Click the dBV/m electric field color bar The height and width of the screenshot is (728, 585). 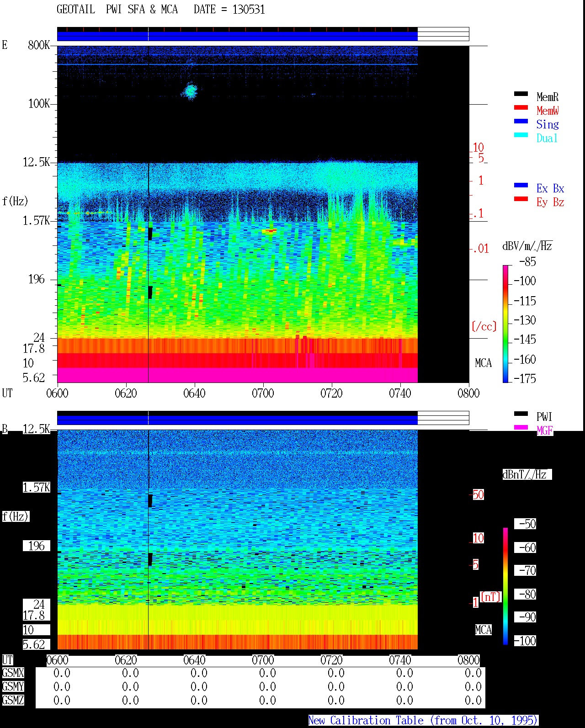(505, 324)
